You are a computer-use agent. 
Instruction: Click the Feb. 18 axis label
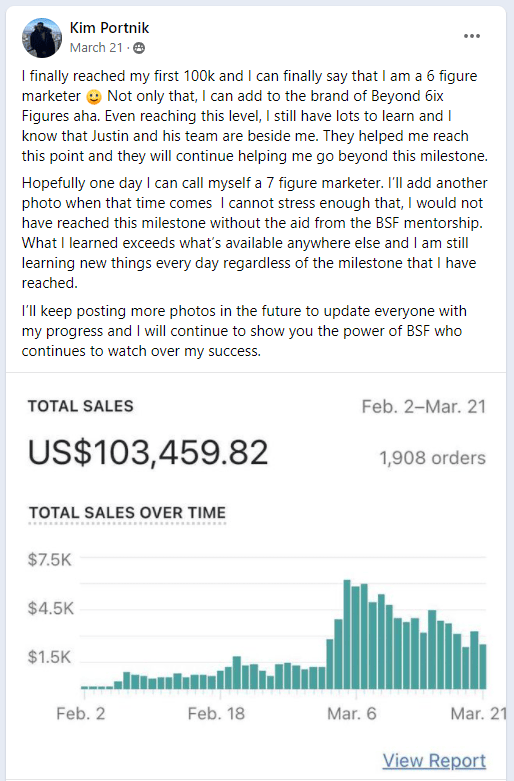pyautogui.click(x=216, y=714)
